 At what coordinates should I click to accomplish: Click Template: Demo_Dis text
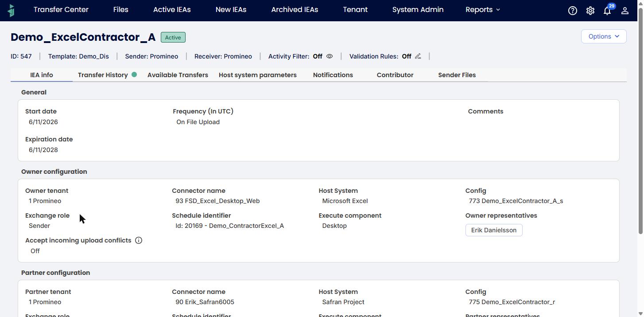[78, 56]
